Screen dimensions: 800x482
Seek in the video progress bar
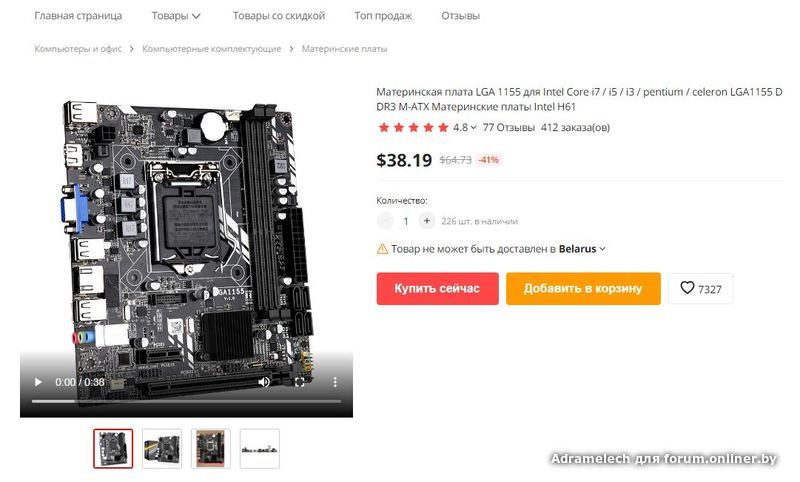[186, 401]
